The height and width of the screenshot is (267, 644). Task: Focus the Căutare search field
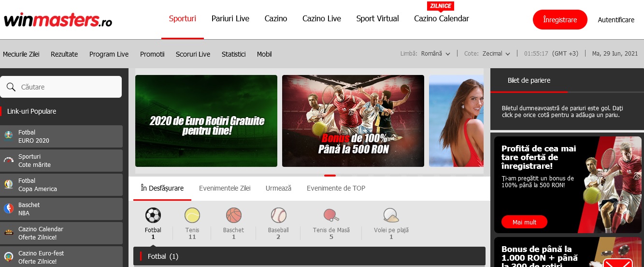(x=61, y=87)
